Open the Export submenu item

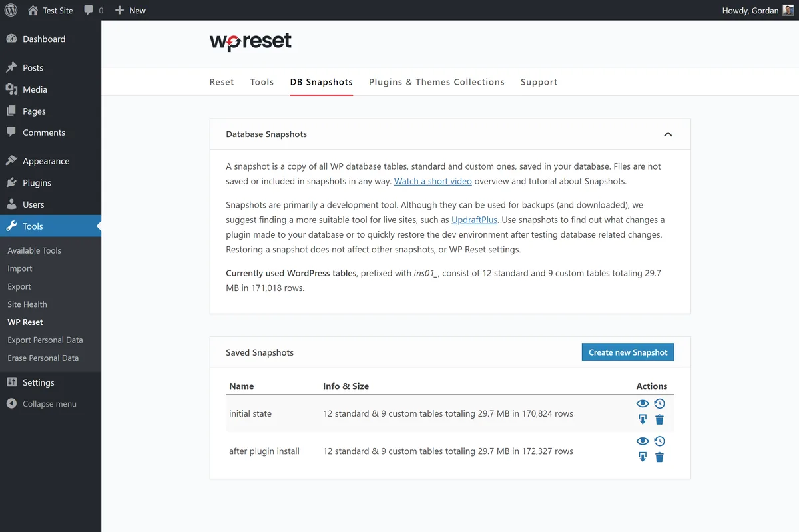pos(19,286)
